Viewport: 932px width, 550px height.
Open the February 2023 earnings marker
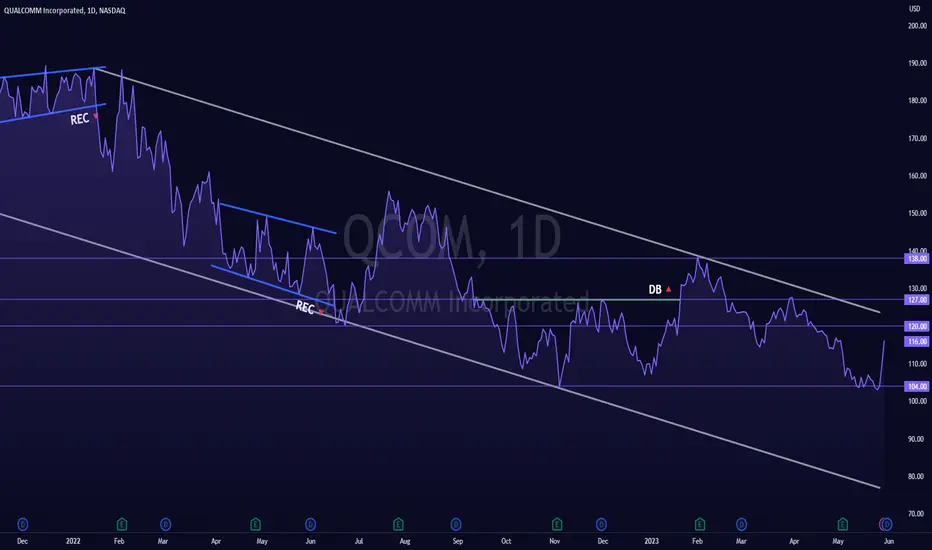(700, 524)
